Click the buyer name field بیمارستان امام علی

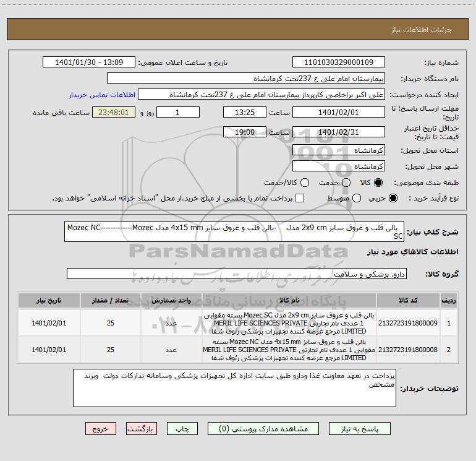pos(246,78)
